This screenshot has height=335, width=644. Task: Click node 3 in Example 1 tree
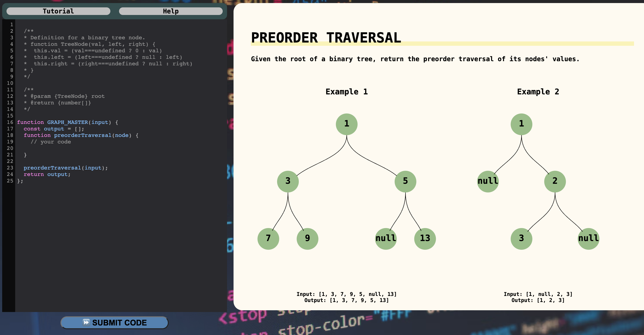288,181
